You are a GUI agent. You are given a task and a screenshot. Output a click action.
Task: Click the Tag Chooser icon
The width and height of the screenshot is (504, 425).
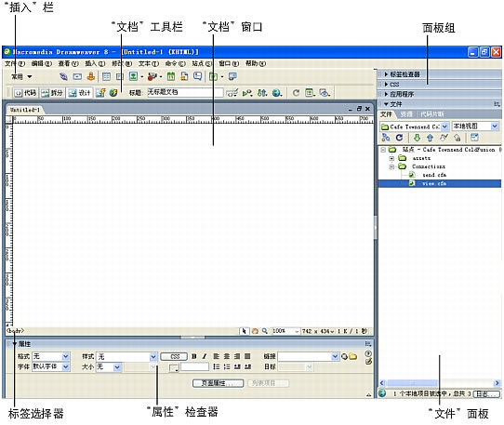(x=232, y=76)
